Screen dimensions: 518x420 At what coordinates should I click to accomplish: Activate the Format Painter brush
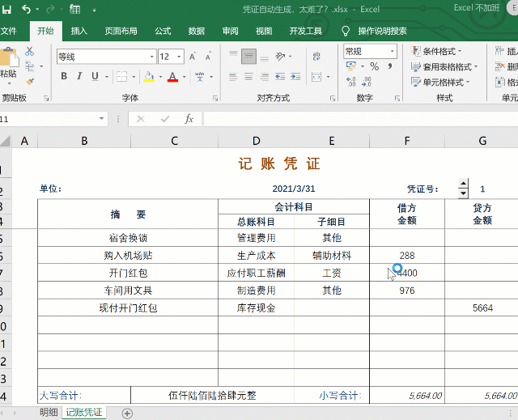tap(30, 81)
